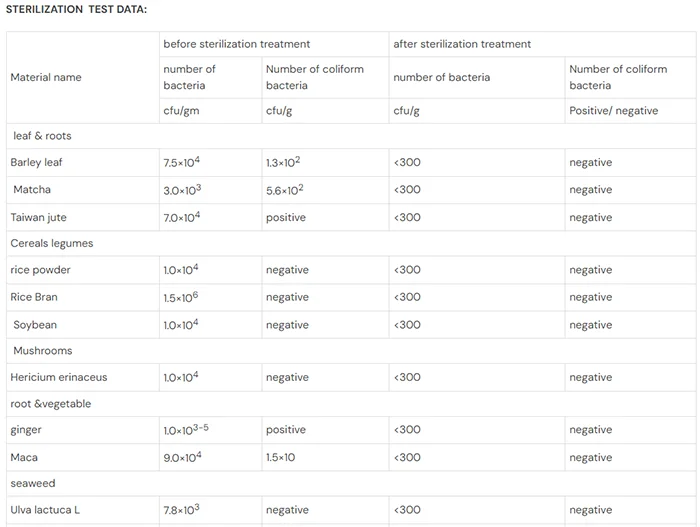Click Maca's 1.5×10 coliform value

coord(280,457)
